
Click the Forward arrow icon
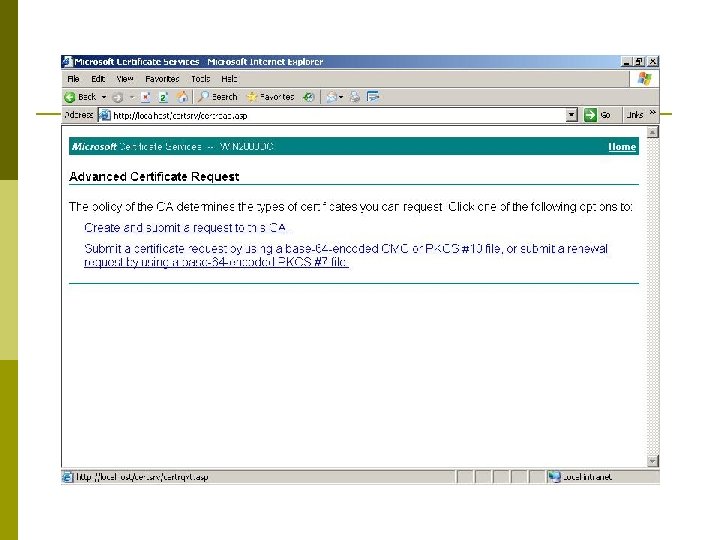tap(118, 97)
